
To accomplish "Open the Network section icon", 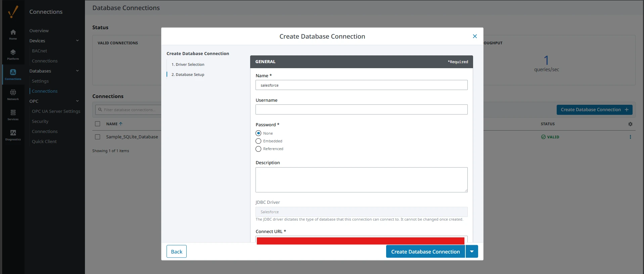I will click(13, 95).
